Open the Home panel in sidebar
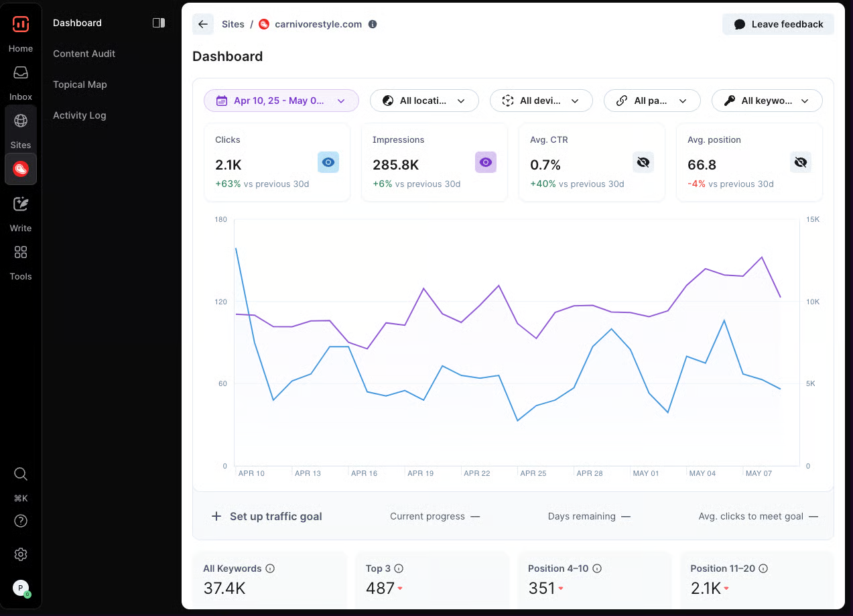This screenshot has width=853, height=616. pos(20,30)
